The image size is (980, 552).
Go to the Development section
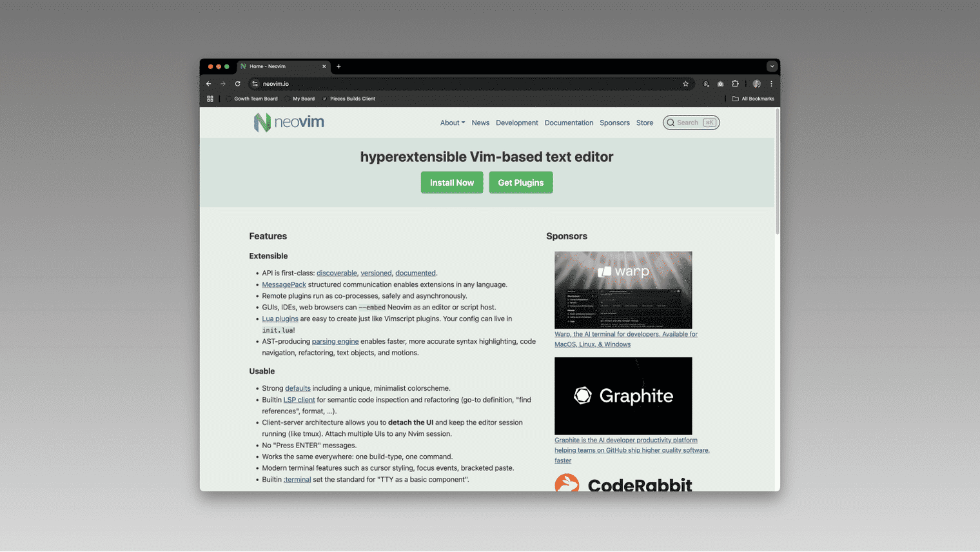(517, 123)
